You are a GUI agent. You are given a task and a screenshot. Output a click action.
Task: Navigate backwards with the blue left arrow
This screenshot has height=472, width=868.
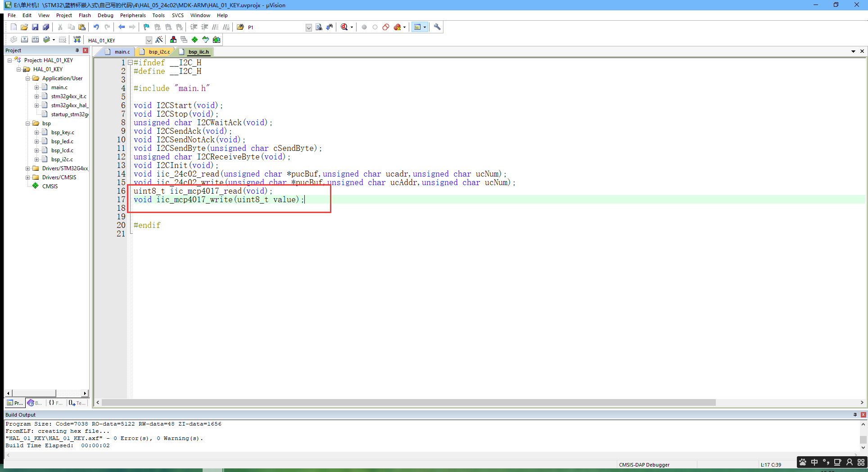point(122,27)
